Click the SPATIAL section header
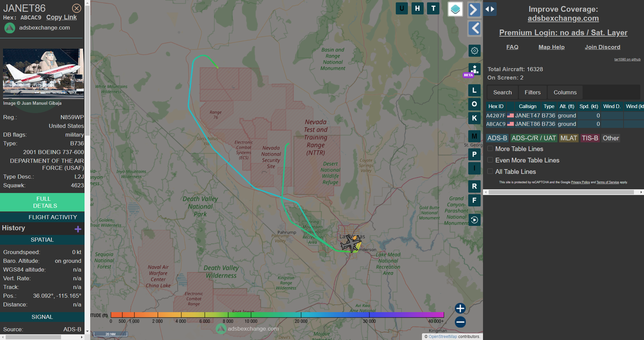This screenshot has height=340, width=644. tap(42, 240)
